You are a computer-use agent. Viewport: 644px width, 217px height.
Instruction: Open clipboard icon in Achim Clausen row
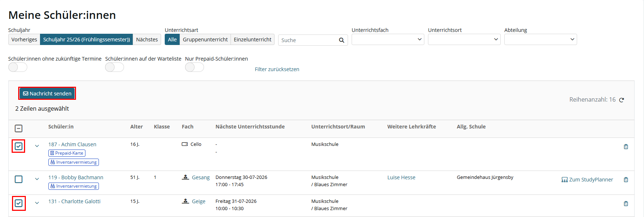(x=626, y=147)
